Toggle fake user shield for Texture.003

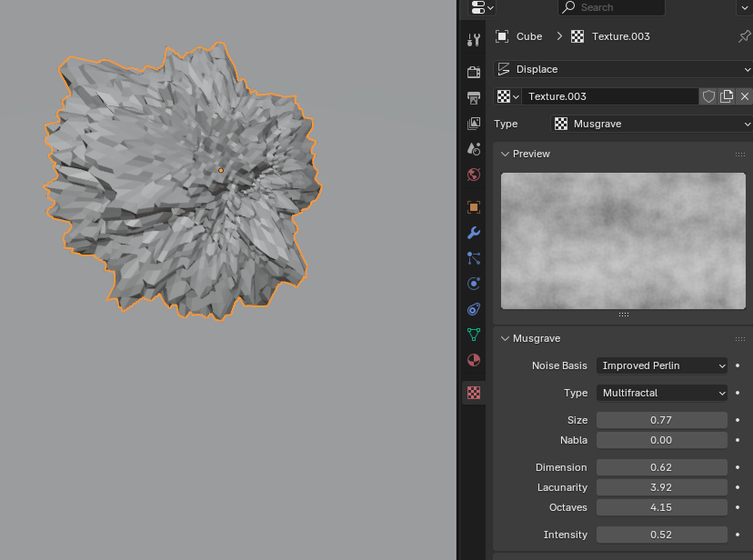pyautogui.click(x=708, y=96)
